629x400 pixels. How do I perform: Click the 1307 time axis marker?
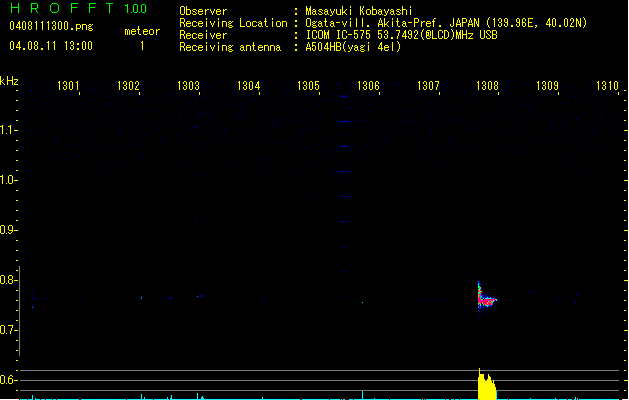(428, 85)
